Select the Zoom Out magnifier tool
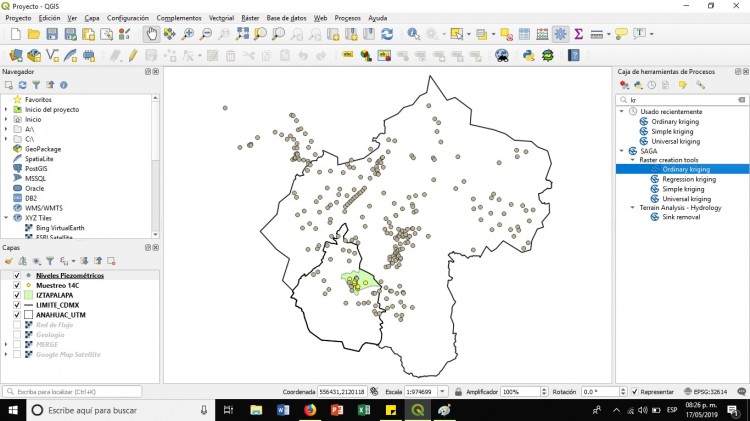750x421 pixels. click(x=206, y=34)
